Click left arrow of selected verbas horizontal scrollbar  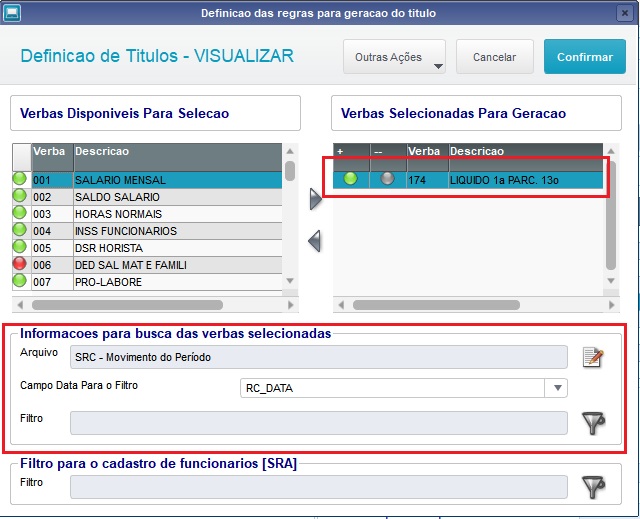[341, 305]
